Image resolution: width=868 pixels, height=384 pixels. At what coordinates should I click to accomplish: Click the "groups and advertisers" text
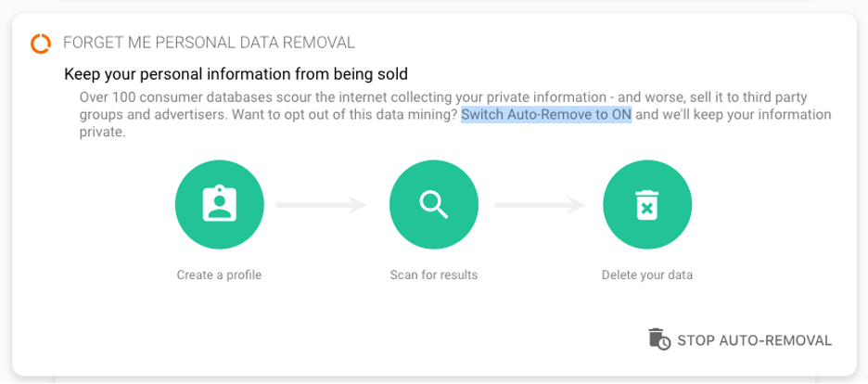pyautogui.click(x=148, y=115)
